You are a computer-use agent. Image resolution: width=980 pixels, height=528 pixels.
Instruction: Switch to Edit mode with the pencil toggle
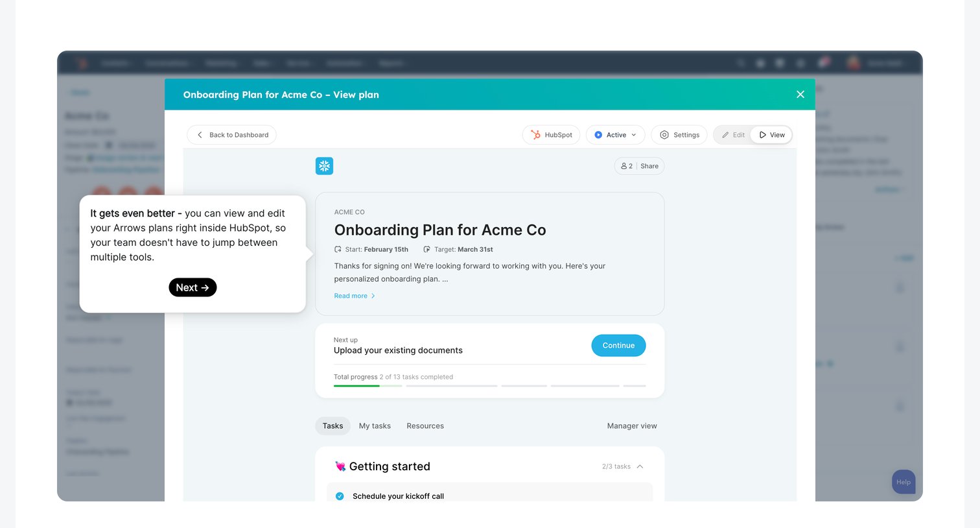[x=733, y=135]
